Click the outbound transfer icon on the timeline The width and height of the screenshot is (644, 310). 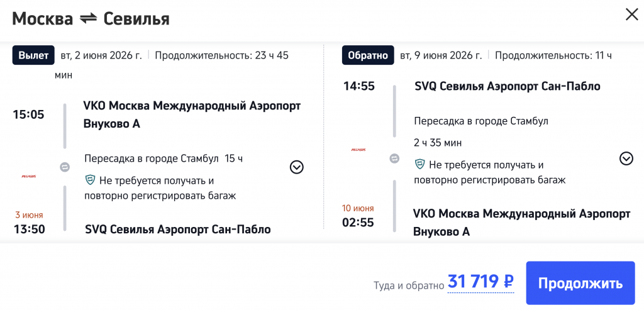(x=65, y=167)
